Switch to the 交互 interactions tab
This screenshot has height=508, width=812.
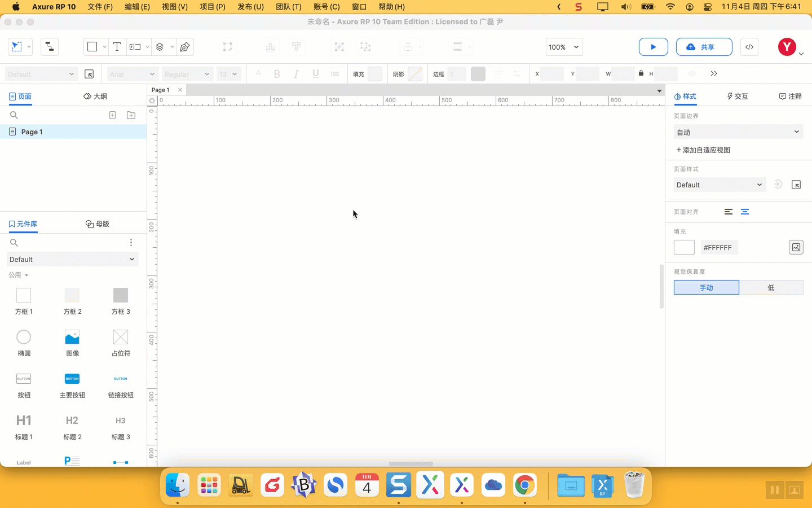[738, 97]
